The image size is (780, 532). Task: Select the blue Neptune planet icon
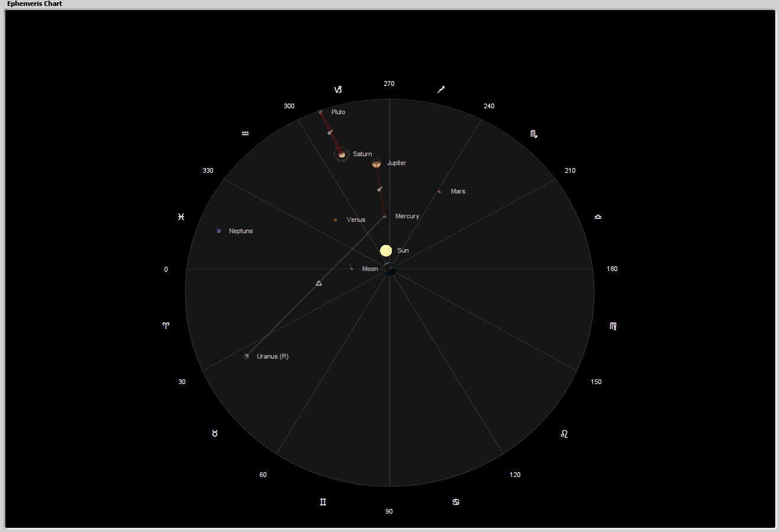(x=218, y=231)
